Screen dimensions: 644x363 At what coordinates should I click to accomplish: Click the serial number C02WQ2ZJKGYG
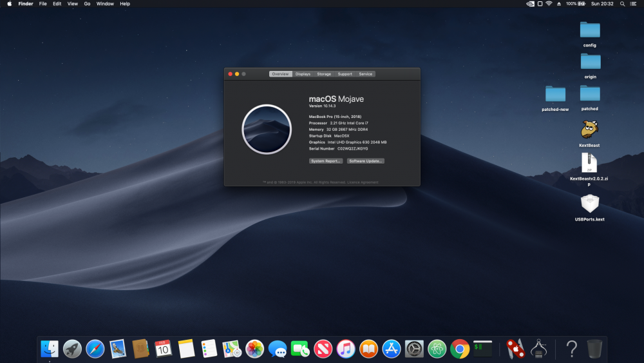pos(353,149)
